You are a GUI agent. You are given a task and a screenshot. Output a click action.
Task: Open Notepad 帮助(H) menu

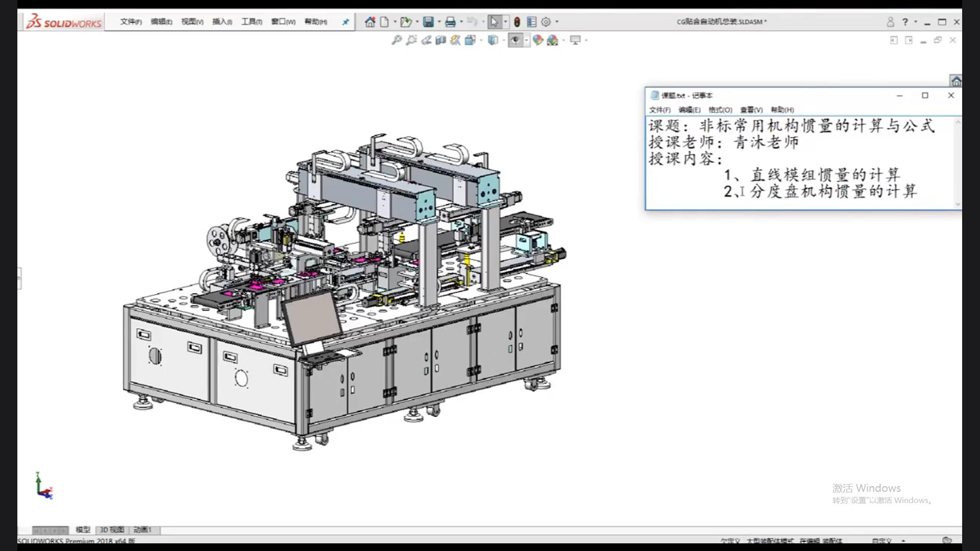pyautogui.click(x=782, y=110)
